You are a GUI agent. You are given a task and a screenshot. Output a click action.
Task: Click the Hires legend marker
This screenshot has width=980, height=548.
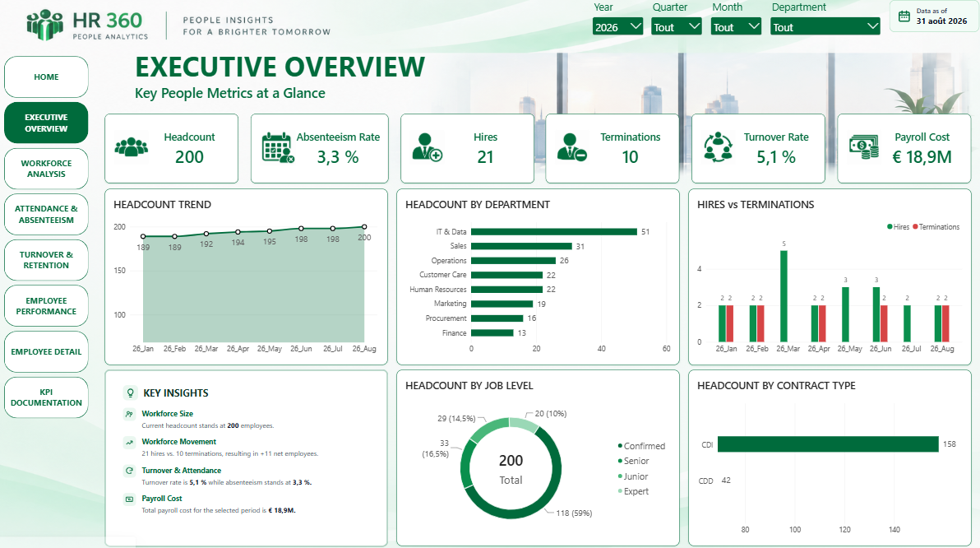(890, 226)
